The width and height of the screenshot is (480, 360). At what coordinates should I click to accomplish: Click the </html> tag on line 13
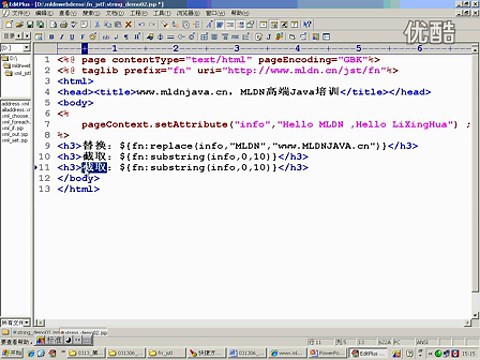click(78, 189)
